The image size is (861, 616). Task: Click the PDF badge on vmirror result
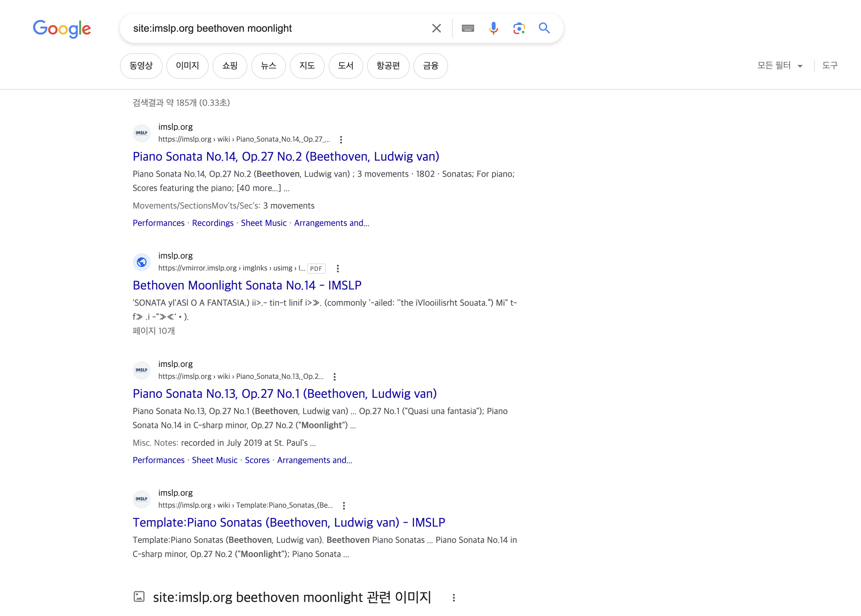[316, 269]
